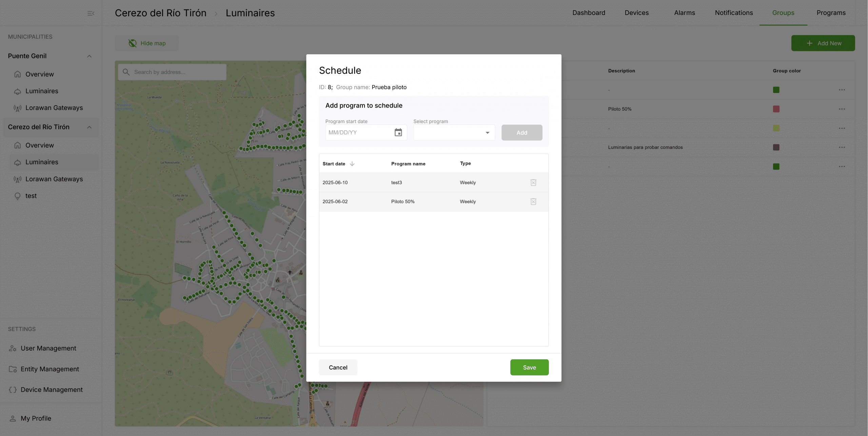The height and width of the screenshot is (436, 868).
Task: Collapse the Puente Genil municipality section
Action: pos(89,56)
